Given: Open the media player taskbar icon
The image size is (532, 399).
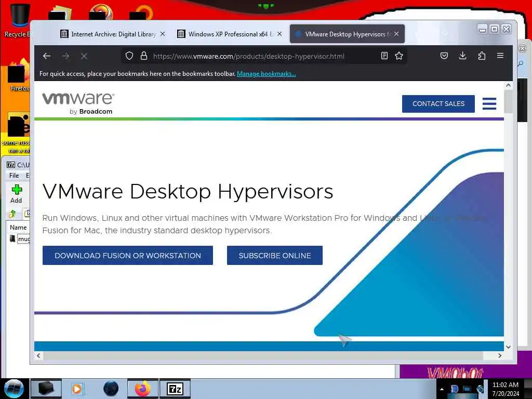Looking at the screenshot, I should click(78, 389).
